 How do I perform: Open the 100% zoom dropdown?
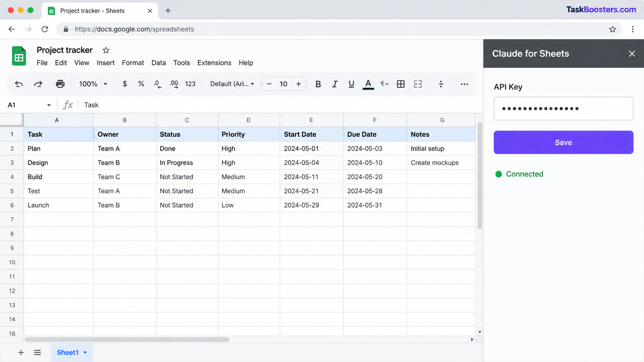[93, 84]
